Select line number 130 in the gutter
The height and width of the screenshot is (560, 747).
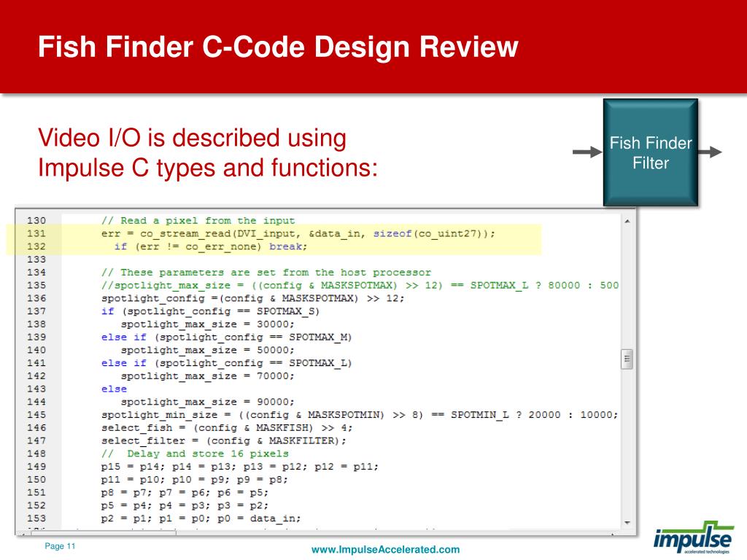tap(36, 220)
